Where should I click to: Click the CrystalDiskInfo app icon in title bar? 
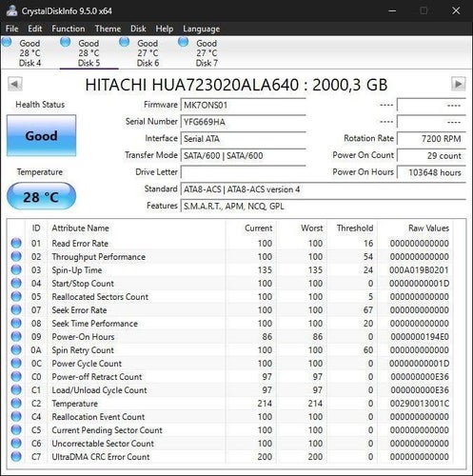11,10
